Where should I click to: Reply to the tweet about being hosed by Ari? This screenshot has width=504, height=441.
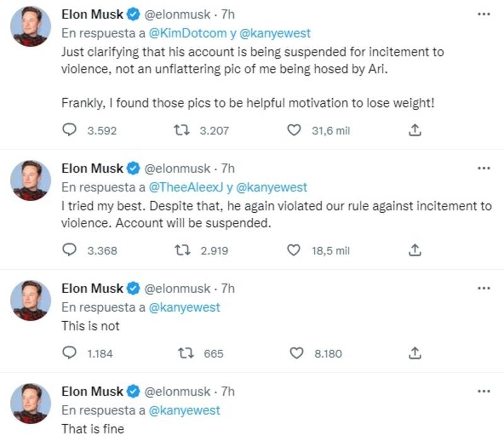point(71,130)
